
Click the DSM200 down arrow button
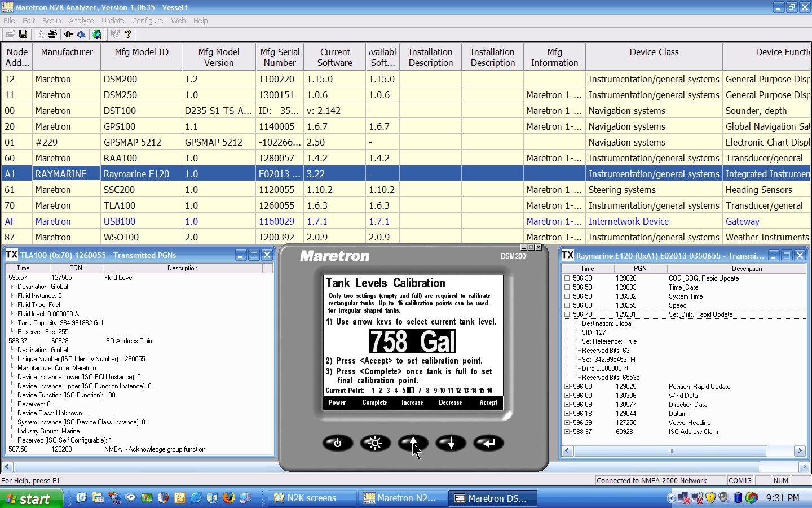coord(451,443)
